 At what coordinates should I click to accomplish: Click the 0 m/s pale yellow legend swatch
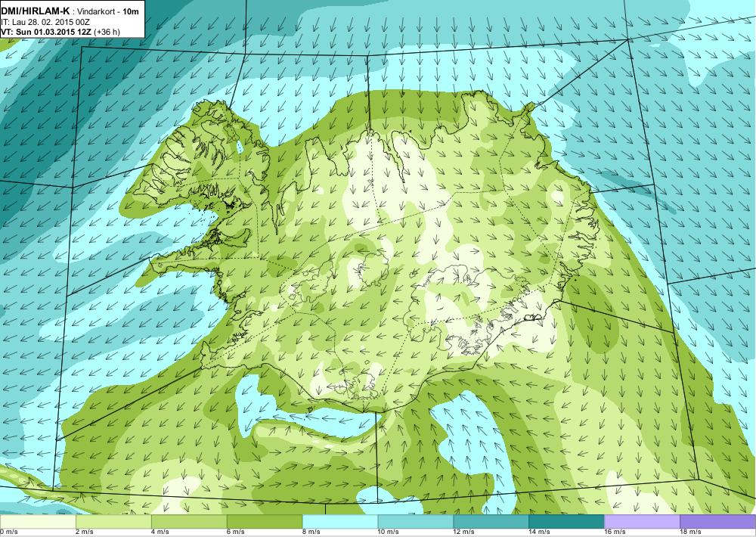pyautogui.click(x=38, y=522)
